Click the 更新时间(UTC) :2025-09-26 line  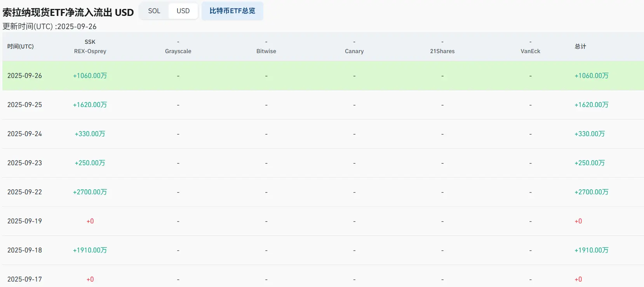pos(49,26)
